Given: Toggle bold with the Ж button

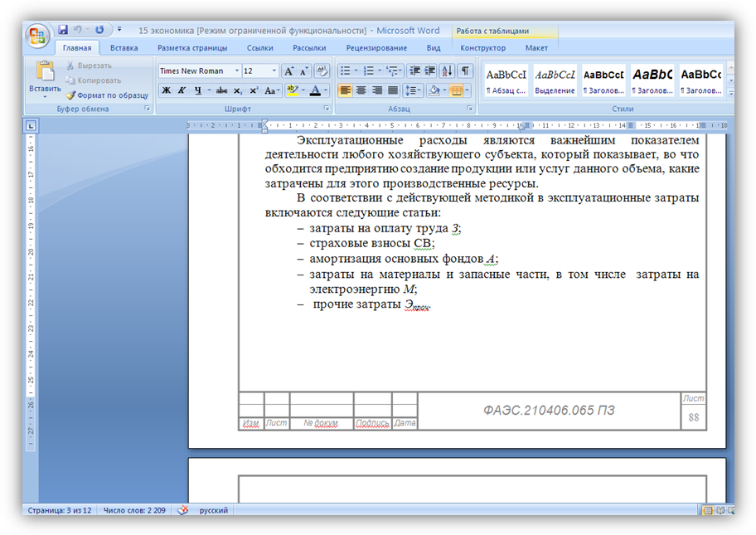Looking at the screenshot, I should click(x=167, y=90).
